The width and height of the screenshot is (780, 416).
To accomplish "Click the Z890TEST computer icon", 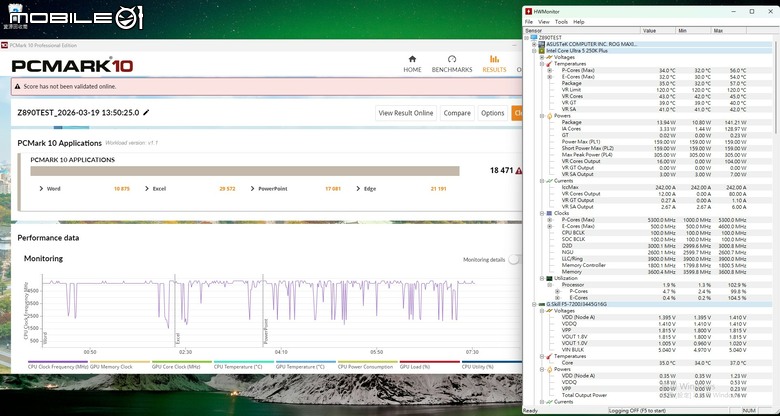I will click(x=534, y=38).
